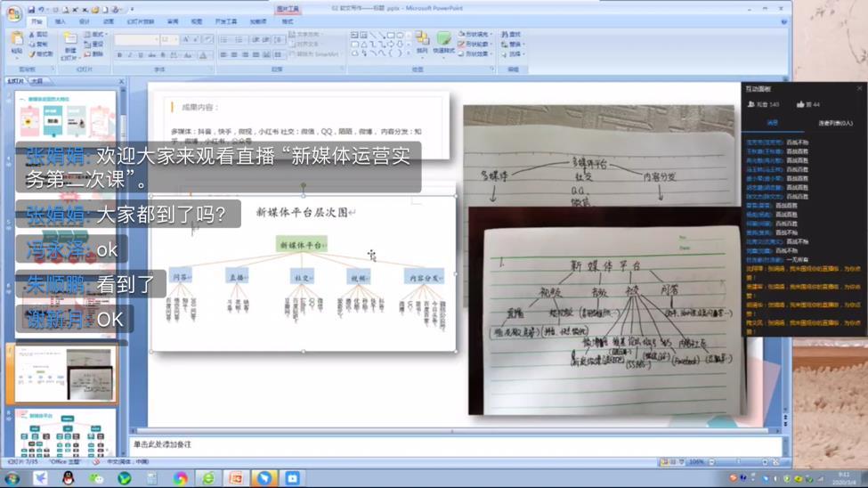Expand the font size dropdown
This screenshot has height=488, width=868.
tap(174, 40)
